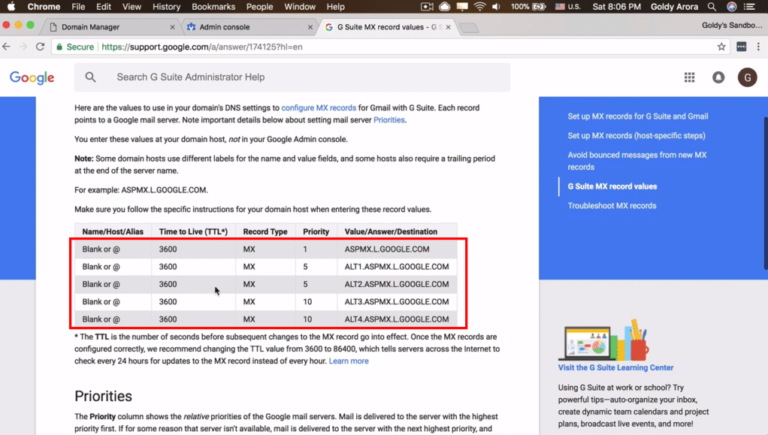Image resolution: width=768 pixels, height=435 pixels.
Task: Click the address bar URL
Action: pos(202,47)
